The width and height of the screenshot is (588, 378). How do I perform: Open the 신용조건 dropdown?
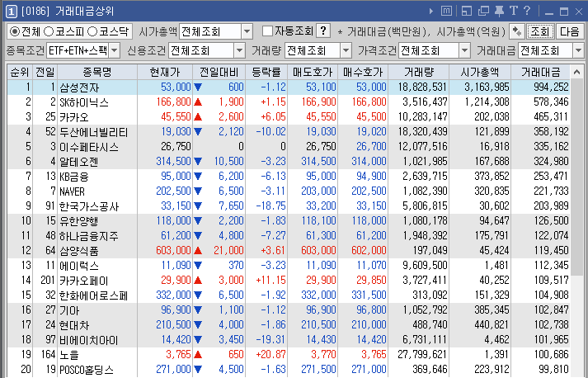pos(239,50)
